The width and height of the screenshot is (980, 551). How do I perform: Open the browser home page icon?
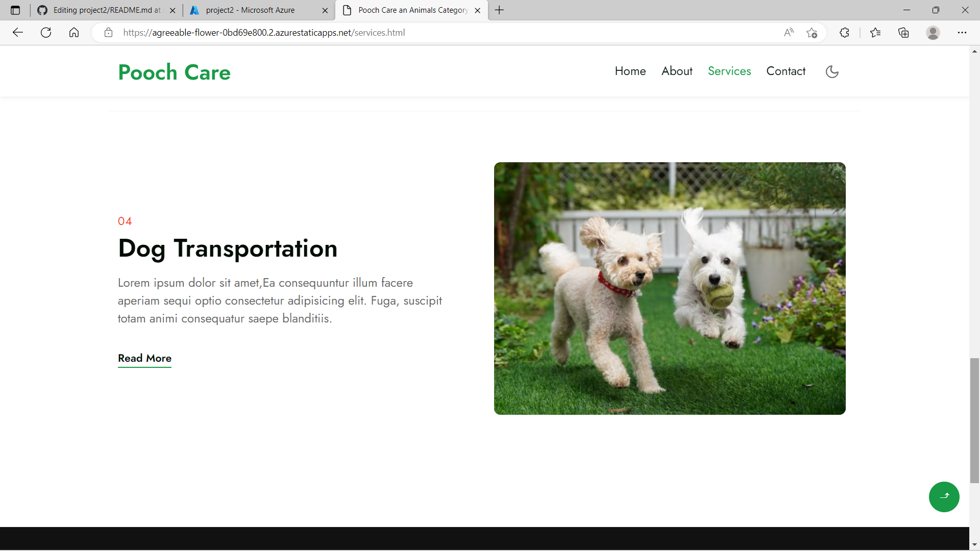click(74, 32)
